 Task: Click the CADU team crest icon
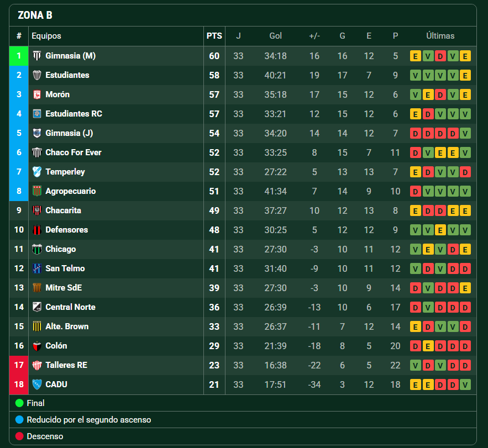37,384
